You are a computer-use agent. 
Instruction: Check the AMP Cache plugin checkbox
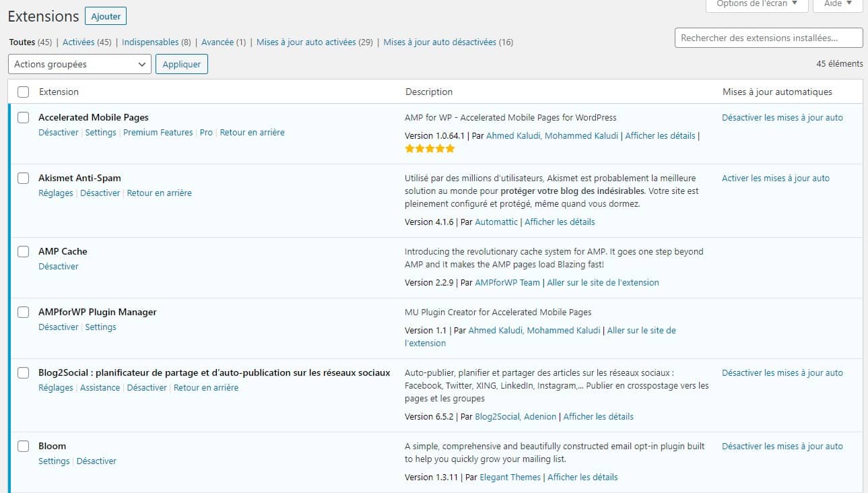23,251
